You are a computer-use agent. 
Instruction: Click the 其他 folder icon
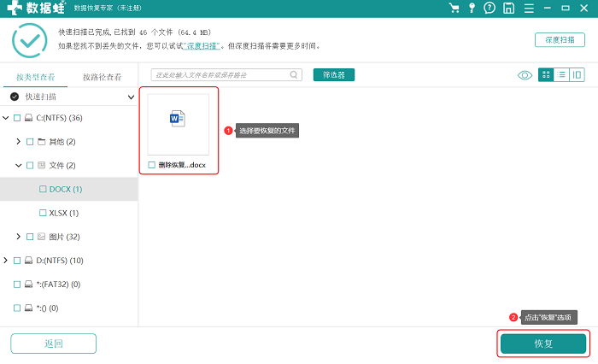tap(42, 142)
